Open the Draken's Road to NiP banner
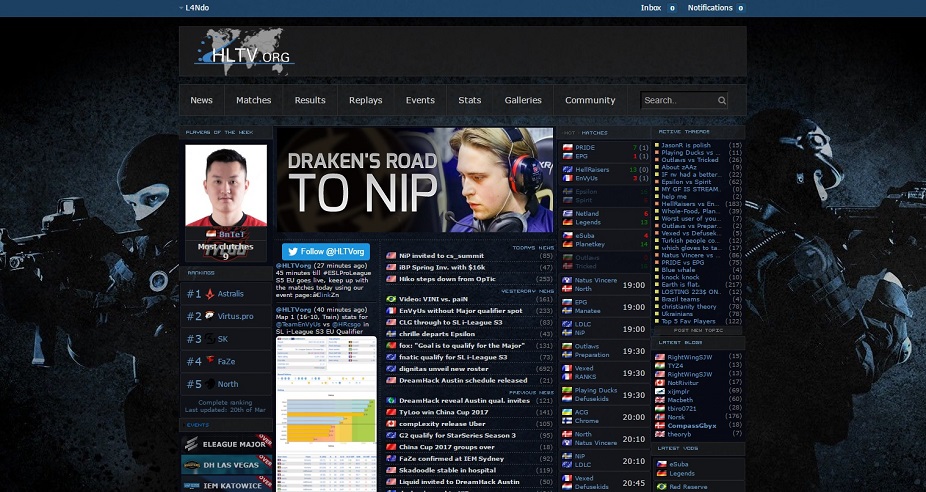Image resolution: width=926 pixels, height=492 pixels. [415, 180]
